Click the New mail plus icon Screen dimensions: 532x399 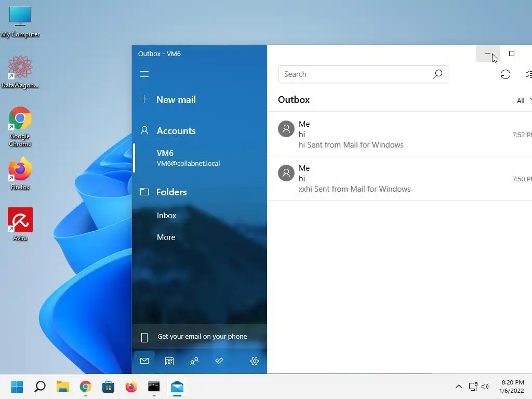(144, 99)
